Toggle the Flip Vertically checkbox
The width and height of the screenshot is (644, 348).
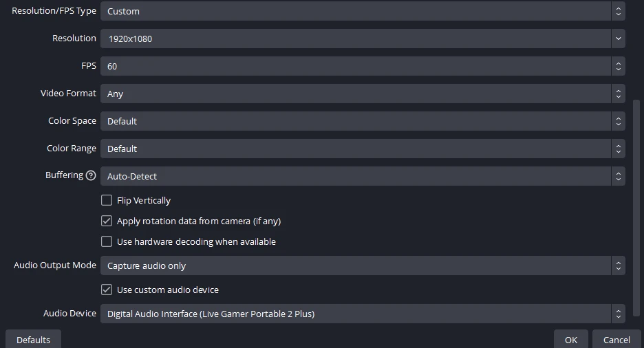click(x=107, y=201)
